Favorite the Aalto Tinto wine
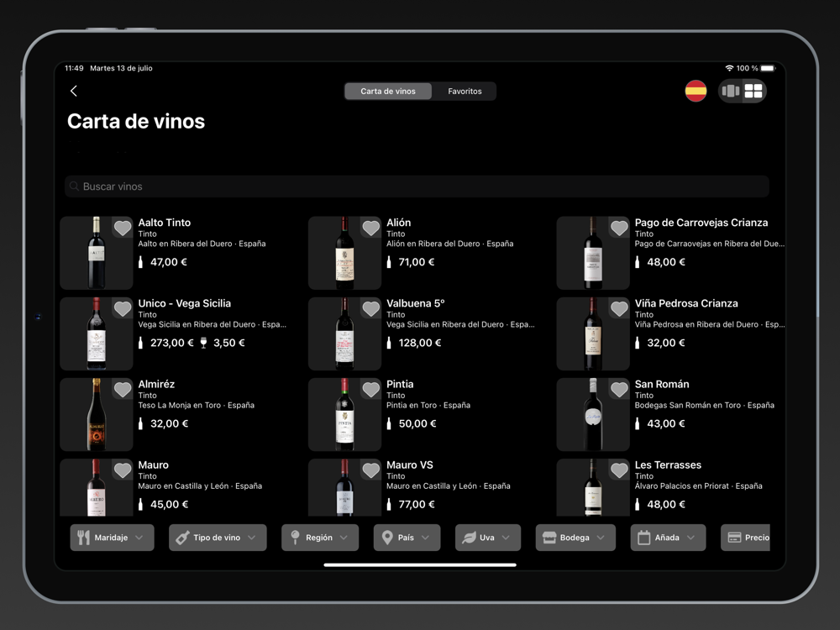Screen dimensions: 840x630 pos(123,228)
